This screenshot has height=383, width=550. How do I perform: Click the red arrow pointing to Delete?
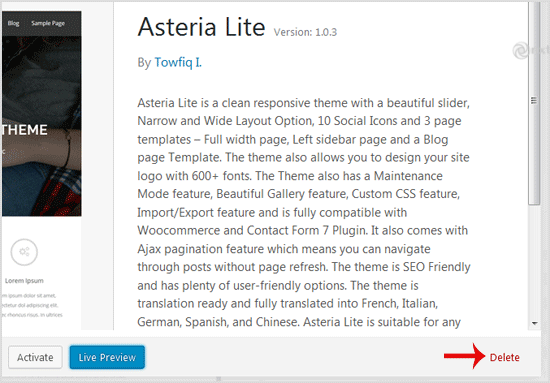click(x=464, y=356)
